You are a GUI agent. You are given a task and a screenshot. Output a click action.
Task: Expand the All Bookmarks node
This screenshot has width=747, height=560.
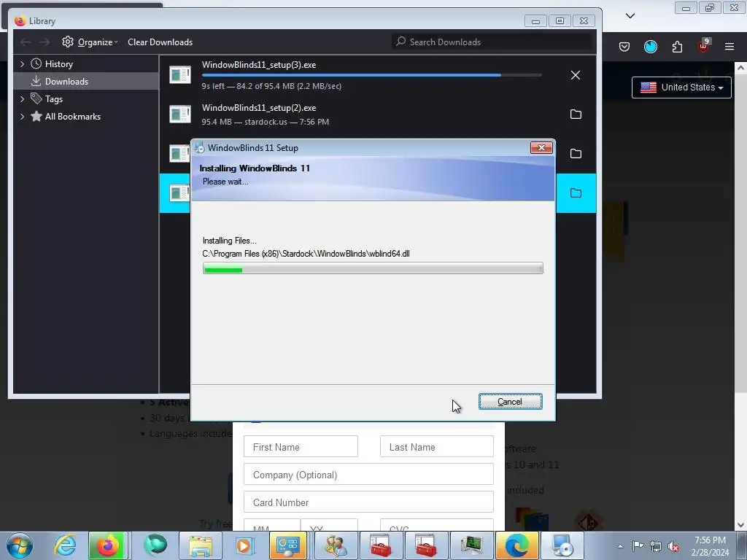[22, 117]
